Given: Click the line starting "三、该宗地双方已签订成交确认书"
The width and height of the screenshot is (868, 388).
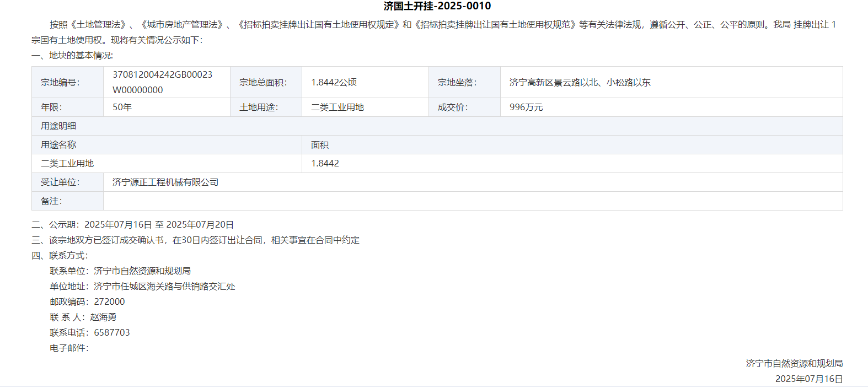Looking at the screenshot, I should (x=196, y=240).
